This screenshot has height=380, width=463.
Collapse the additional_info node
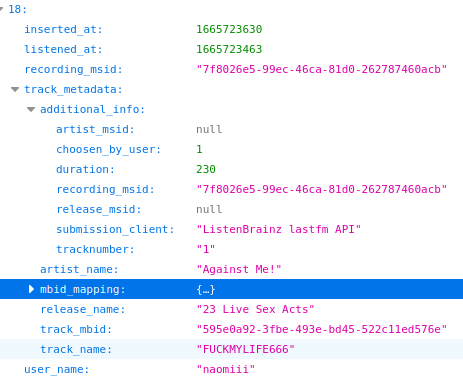pos(31,109)
